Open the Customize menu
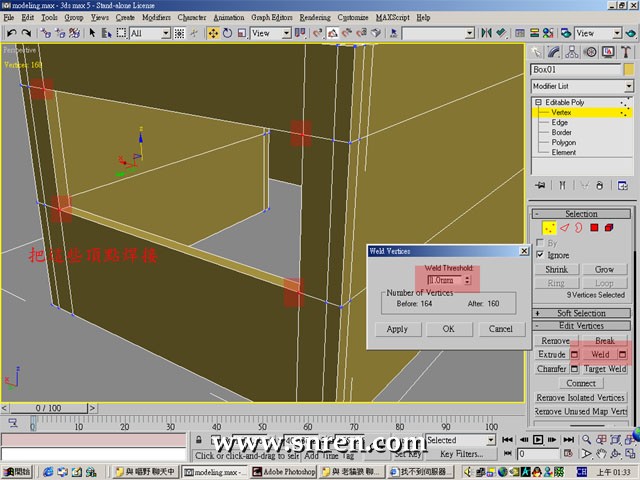 pyautogui.click(x=353, y=18)
